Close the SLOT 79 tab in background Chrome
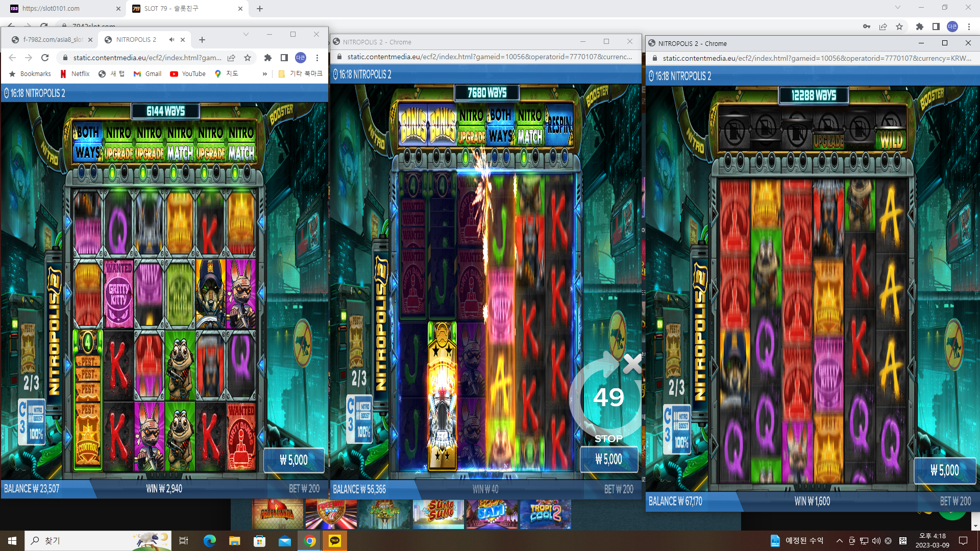Viewport: 980px width, 551px height. point(240,9)
